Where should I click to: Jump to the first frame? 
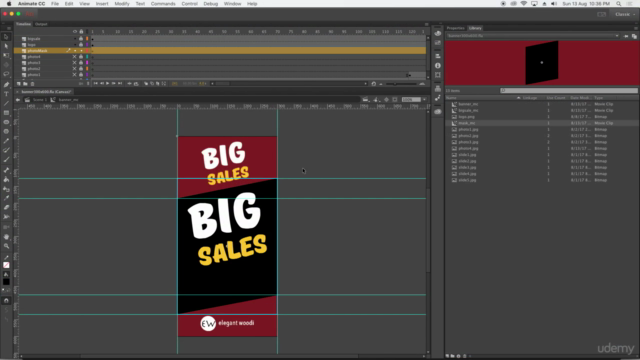(x=96, y=84)
